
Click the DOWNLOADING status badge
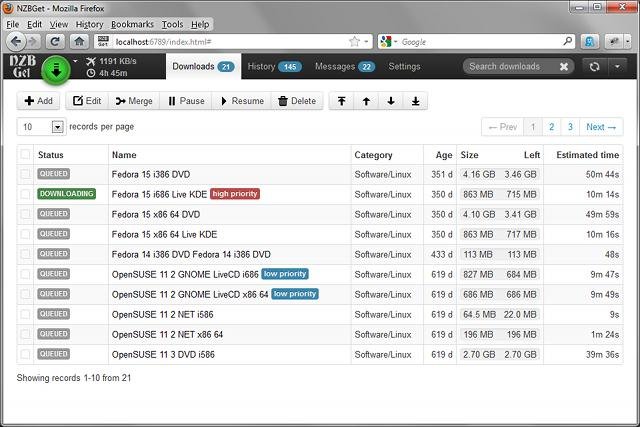pos(67,194)
